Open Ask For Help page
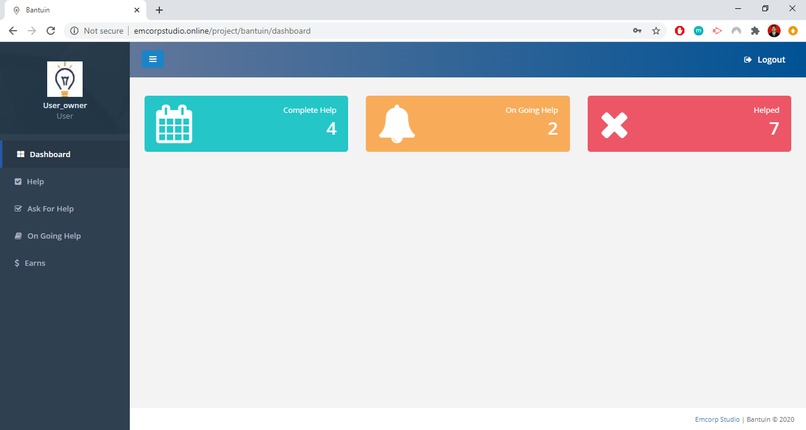 click(65, 209)
